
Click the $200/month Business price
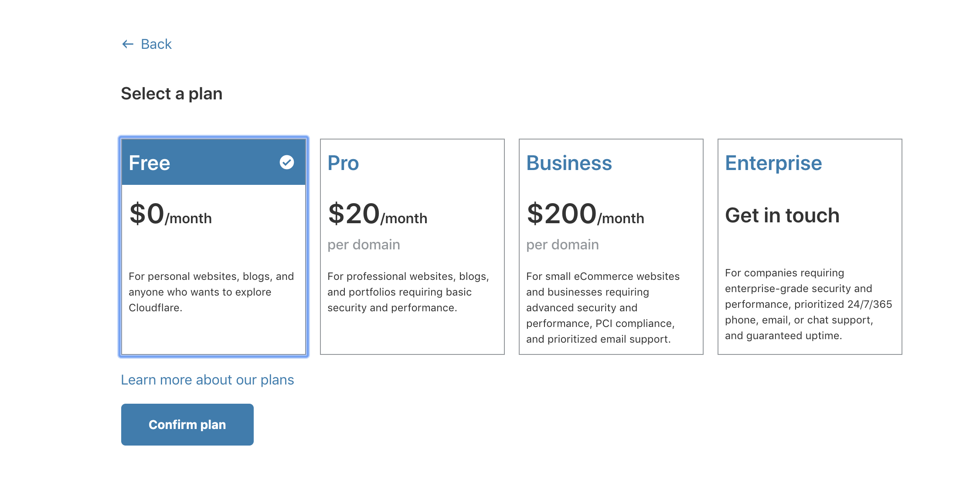coord(585,214)
